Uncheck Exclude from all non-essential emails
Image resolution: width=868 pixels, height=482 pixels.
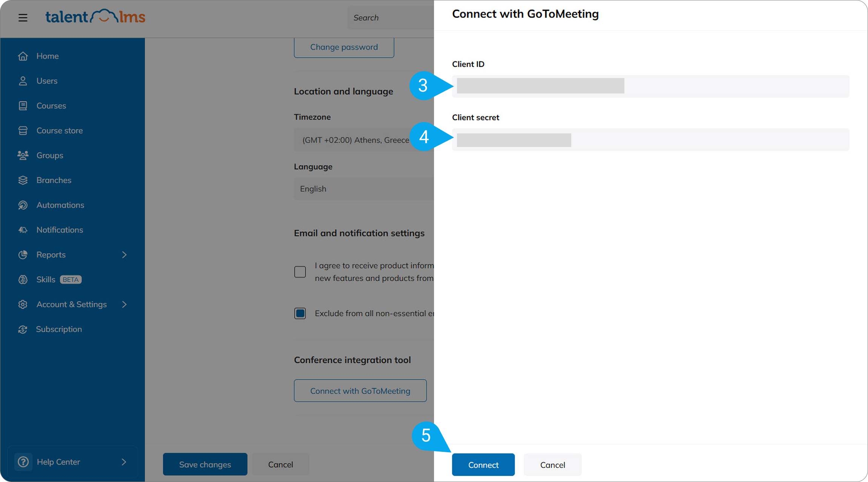coord(300,314)
